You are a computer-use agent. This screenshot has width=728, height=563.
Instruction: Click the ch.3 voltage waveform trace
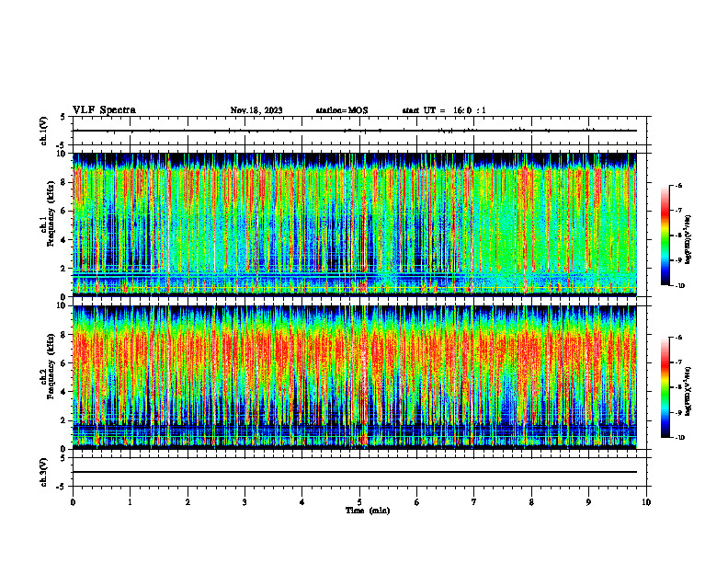click(x=355, y=472)
